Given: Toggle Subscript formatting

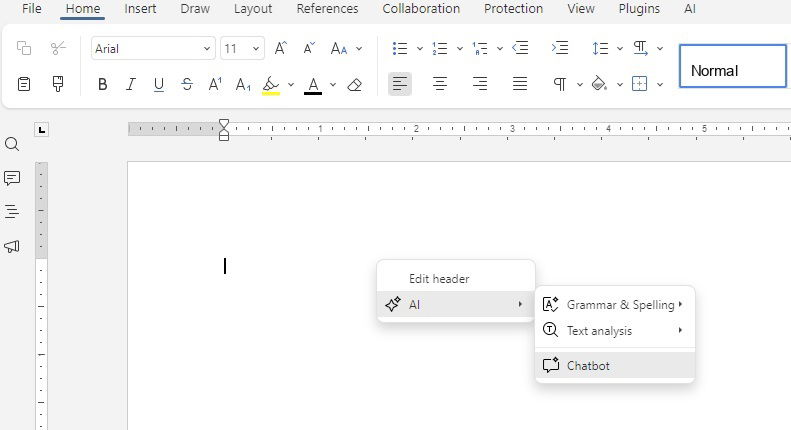Looking at the screenshot, I should pyautogui.click(x=243, y=84).
